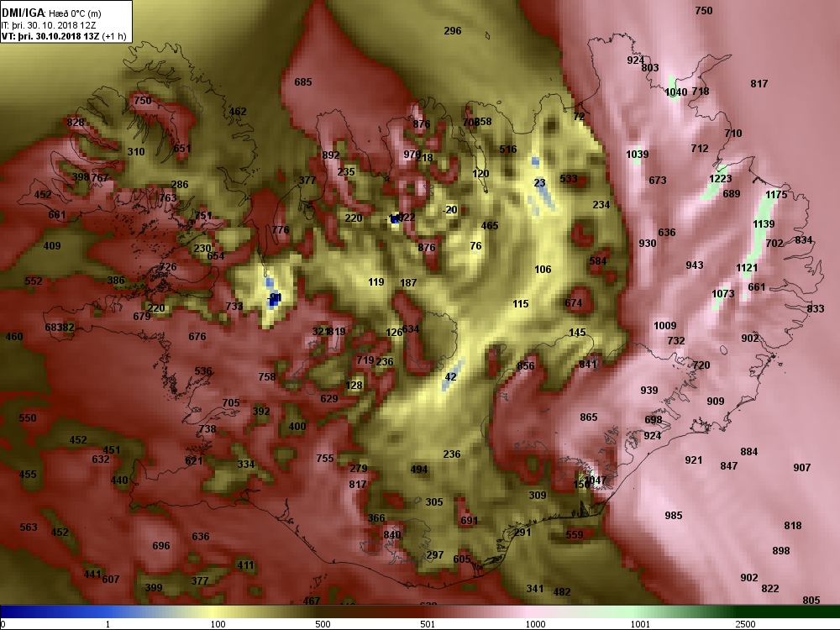Click the legend label '1000'
840x630 pixels.
[535, 624]
